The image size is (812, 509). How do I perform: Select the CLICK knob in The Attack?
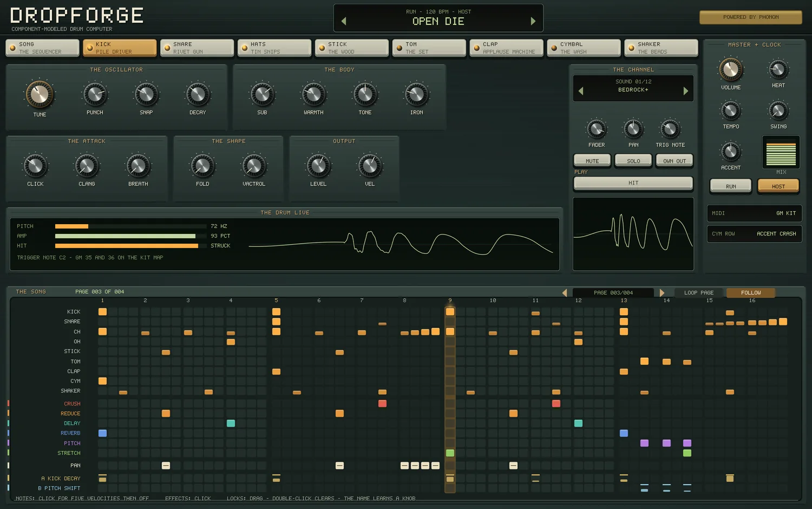click(35, 166)
